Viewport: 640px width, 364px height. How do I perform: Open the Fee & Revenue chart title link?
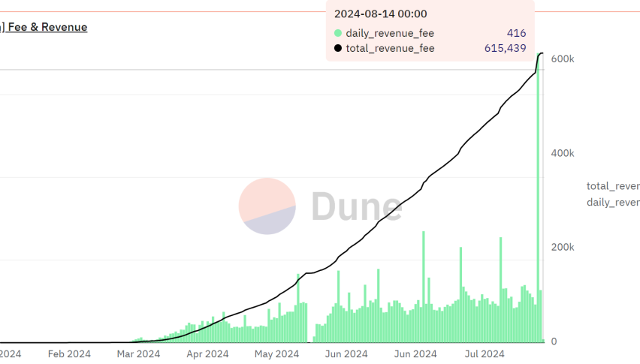44,27
